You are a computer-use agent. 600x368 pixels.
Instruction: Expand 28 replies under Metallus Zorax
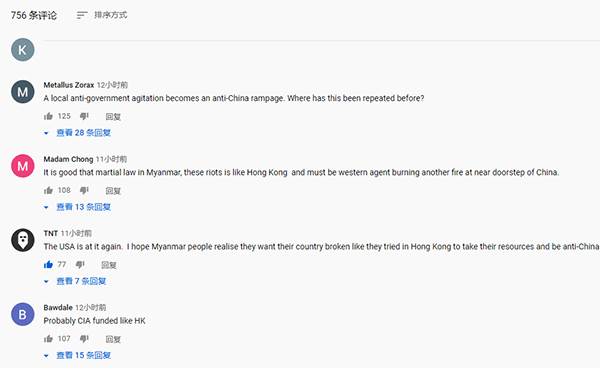(x=78, y=133)
